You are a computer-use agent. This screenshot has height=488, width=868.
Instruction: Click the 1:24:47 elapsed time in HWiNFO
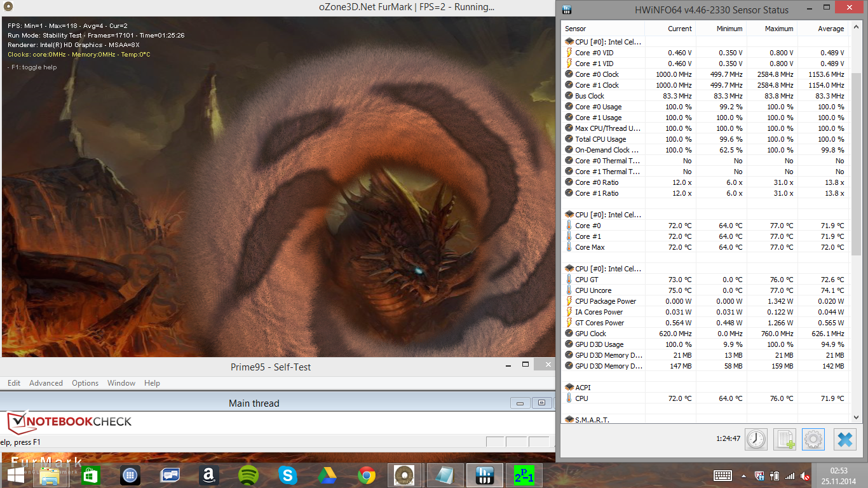click(728, 438)
